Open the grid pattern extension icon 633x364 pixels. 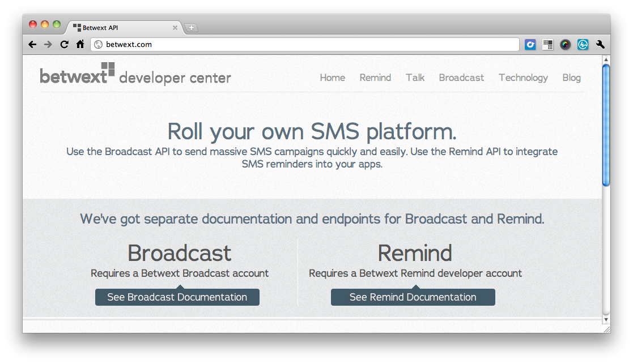(x=548, y=44)
